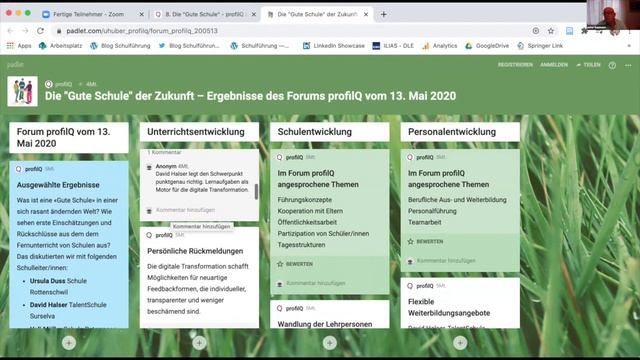Click the padlet logo in the header
Viewport: 640px width, 360px height.
point(15,64)
